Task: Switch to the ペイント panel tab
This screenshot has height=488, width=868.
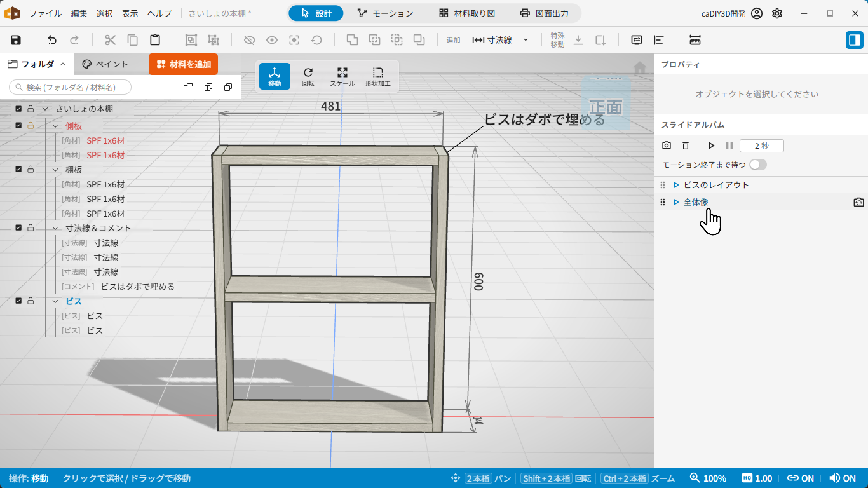Action: pyautogui.click(x=105, y=64)
